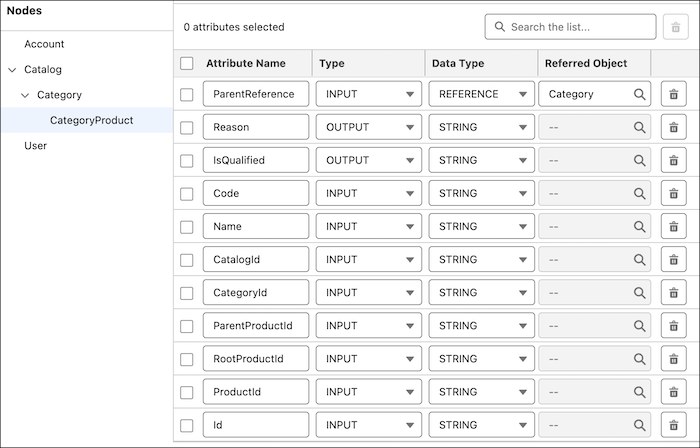Edit the Id attribute name field
The image size is (700, 448).
point(256,424)
